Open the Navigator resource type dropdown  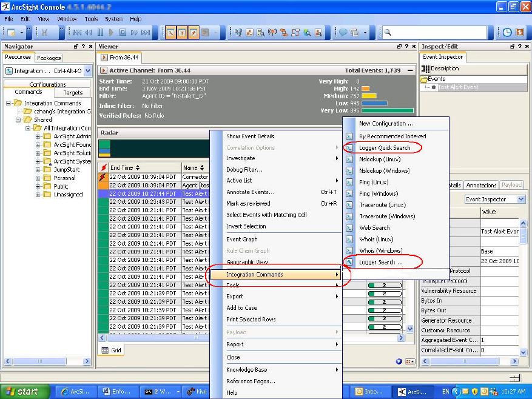pyautogui.click(x=88, y=71)
